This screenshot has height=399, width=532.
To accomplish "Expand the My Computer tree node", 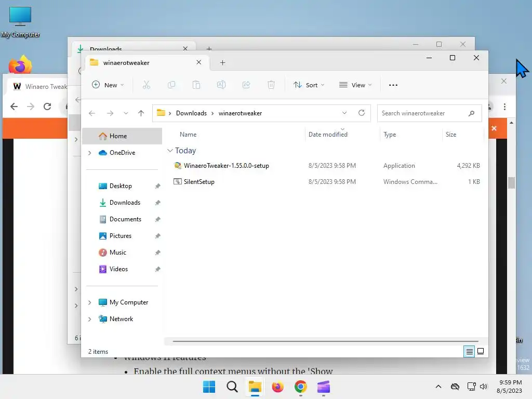I will pos(89,302).
